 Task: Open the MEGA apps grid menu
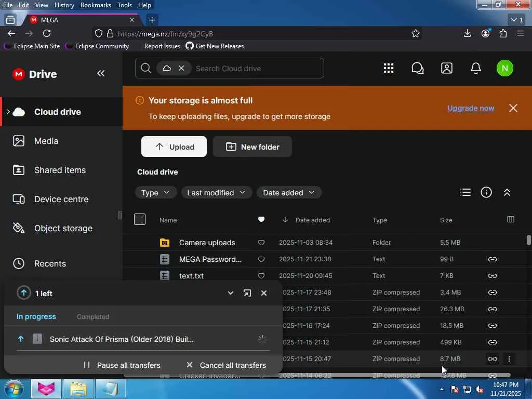pyautogui.click(x=389, y=68)
